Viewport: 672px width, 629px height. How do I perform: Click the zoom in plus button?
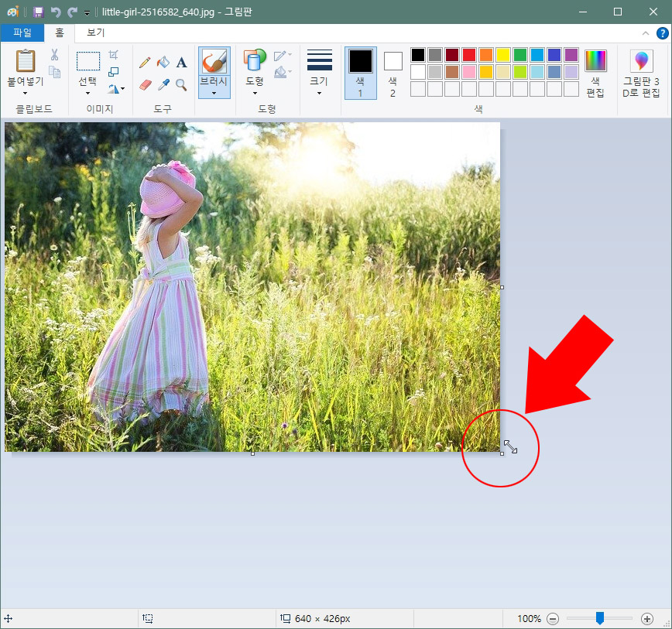[x=647, y=619]
